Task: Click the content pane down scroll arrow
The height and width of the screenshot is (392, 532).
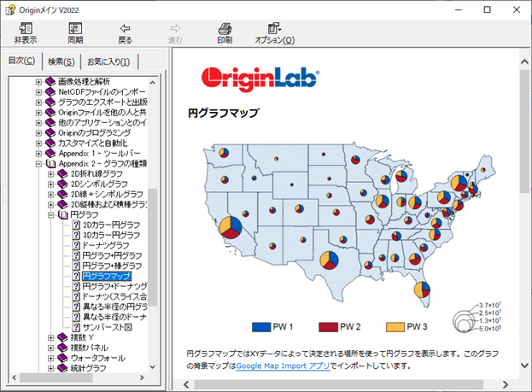Action: pyautogui.click(x=524, y=366)
